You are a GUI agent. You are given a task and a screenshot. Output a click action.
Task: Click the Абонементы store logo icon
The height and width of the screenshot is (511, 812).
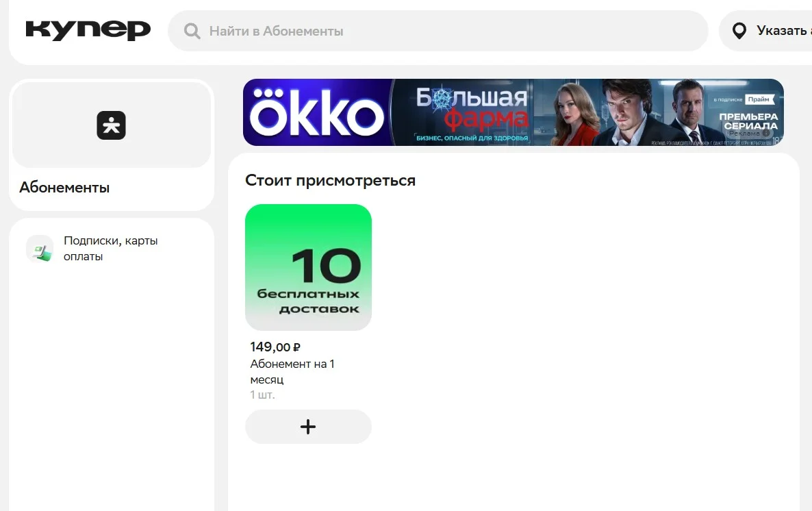112,125
